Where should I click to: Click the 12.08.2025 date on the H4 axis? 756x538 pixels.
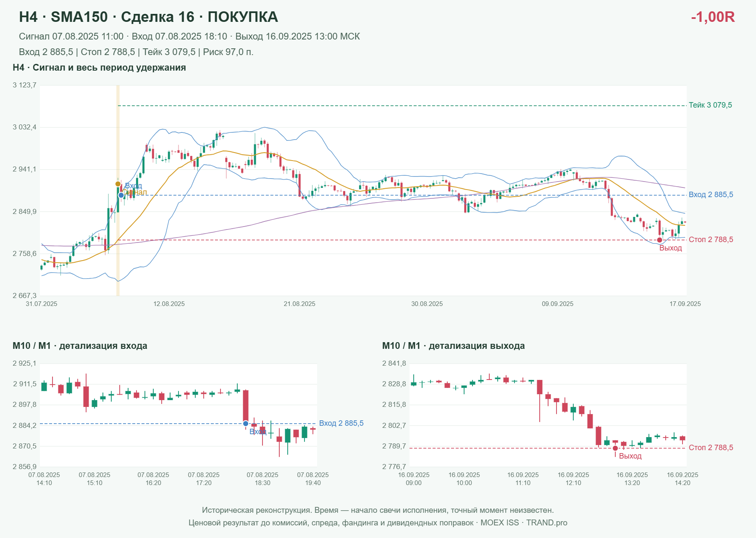[169, 304]
